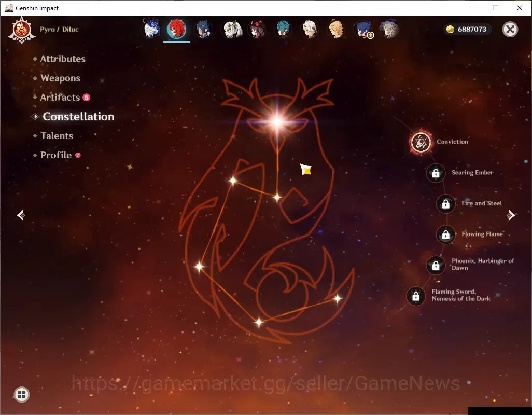The width and height of the screenshot is (532, 415).
Task: Click the locked Fire and Steel icon
Action: coord(446,204)
